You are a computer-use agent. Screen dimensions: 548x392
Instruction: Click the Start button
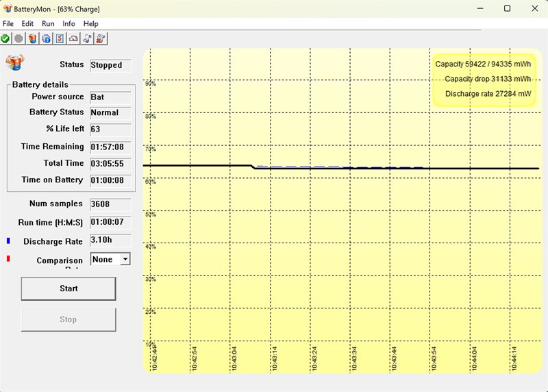(68, 289)
